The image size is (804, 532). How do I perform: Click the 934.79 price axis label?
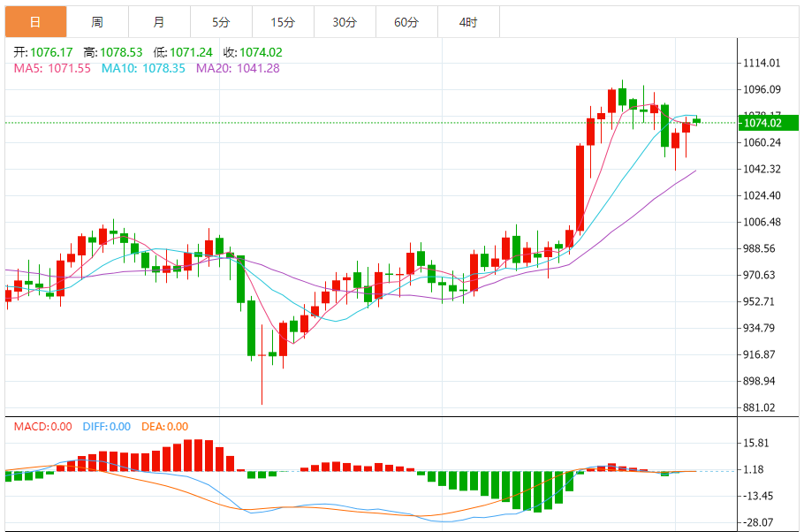click(x=759, y=328)
